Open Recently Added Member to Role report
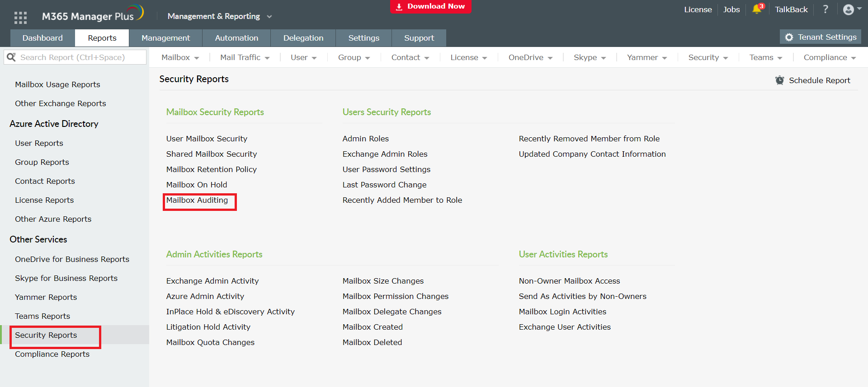Screen dimensions: 868x387 [402, 200]
